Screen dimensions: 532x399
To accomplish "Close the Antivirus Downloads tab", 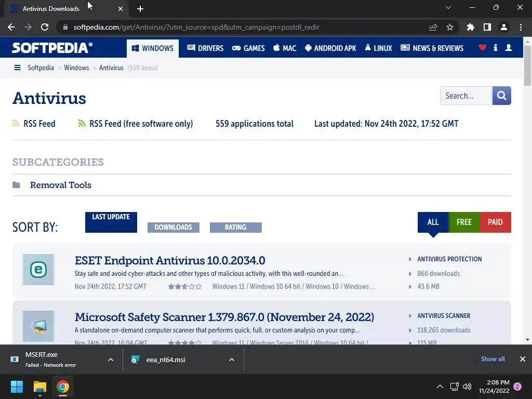I will (121, 9).
